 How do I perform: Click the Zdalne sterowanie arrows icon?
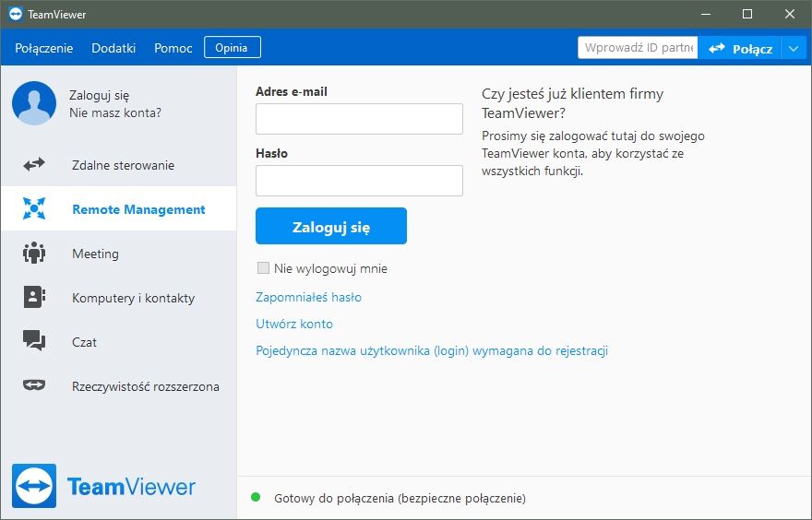[34, 164]
